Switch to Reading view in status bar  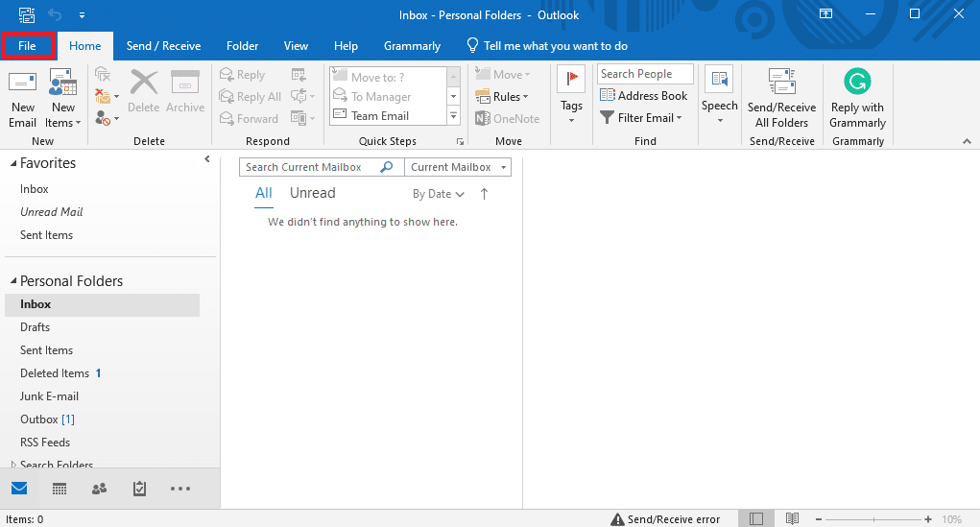(792, 519)
